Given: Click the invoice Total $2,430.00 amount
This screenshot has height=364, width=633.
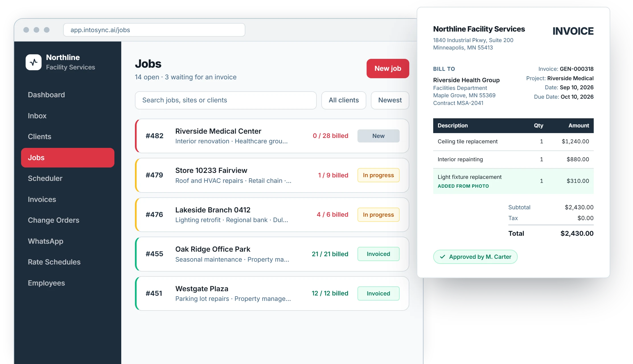Looking at the screenshot, I should (x=577, y=233).
